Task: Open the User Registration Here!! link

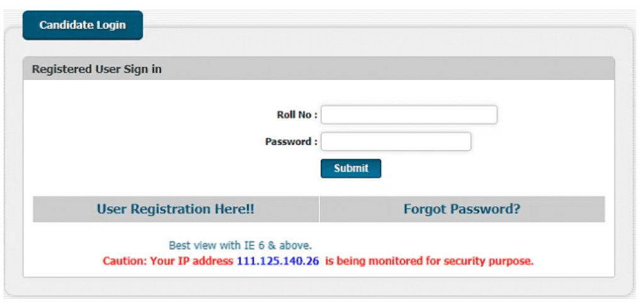Action: pyautogui.click(x=175, y=209)
